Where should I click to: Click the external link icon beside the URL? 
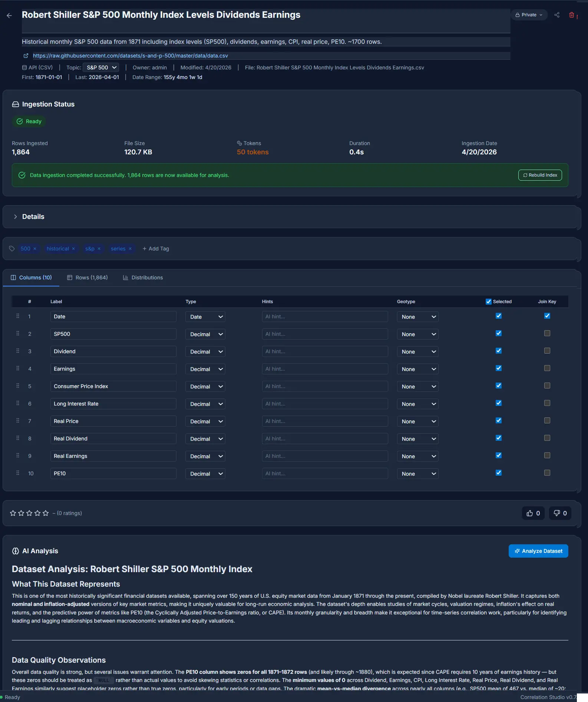pos(26,56)
